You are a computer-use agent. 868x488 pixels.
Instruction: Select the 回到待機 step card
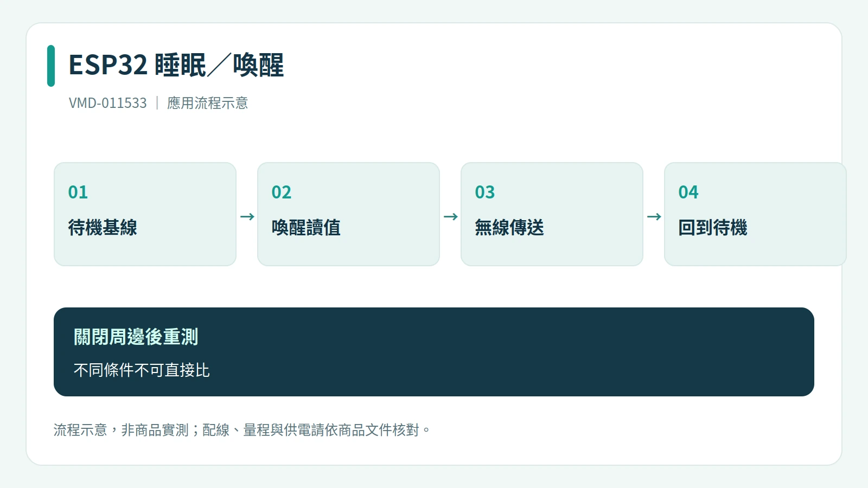pyautogui.click(x=755, y=214)
